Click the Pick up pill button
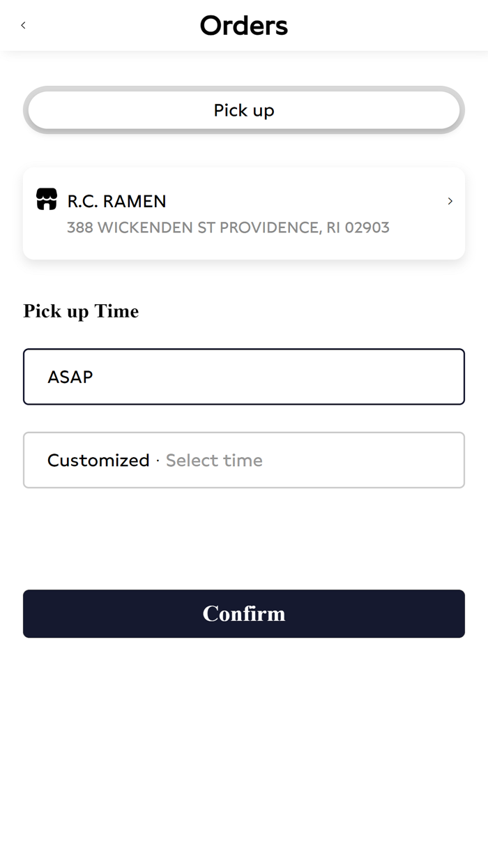Screen dimensions: 488x868 click(244, 110)
